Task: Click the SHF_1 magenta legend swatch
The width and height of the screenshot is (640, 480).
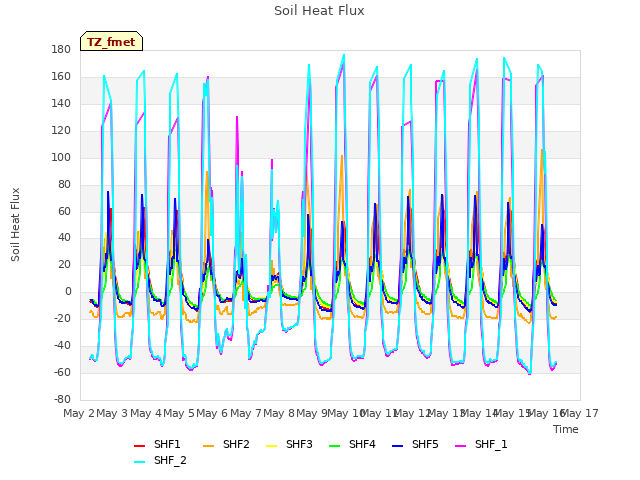Action: click(460, 446)
